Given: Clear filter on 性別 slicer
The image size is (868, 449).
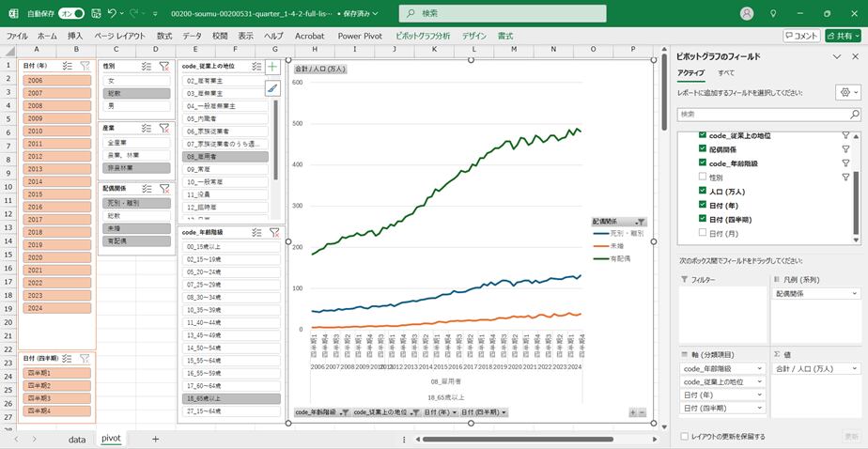Looking at the screenshot, I should (163, 66).
